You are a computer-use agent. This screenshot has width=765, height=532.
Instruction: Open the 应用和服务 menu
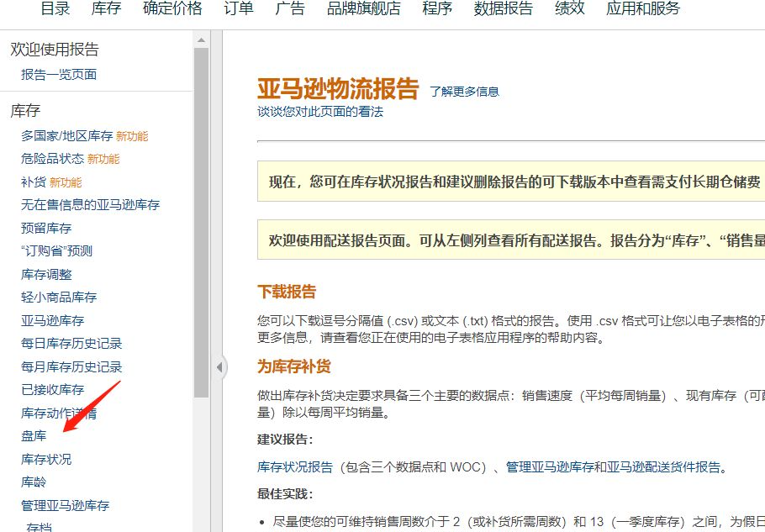(643, 8)
